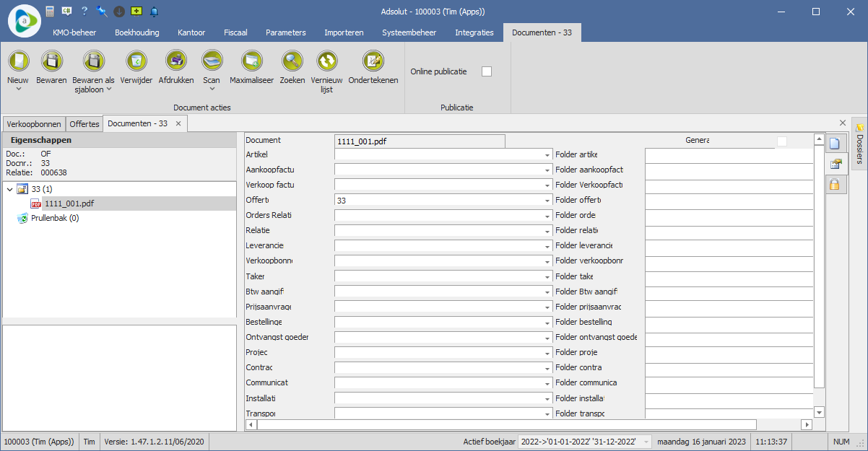Click the Ondertekenen sign icon
868x451 pixels.
(373, 61)
